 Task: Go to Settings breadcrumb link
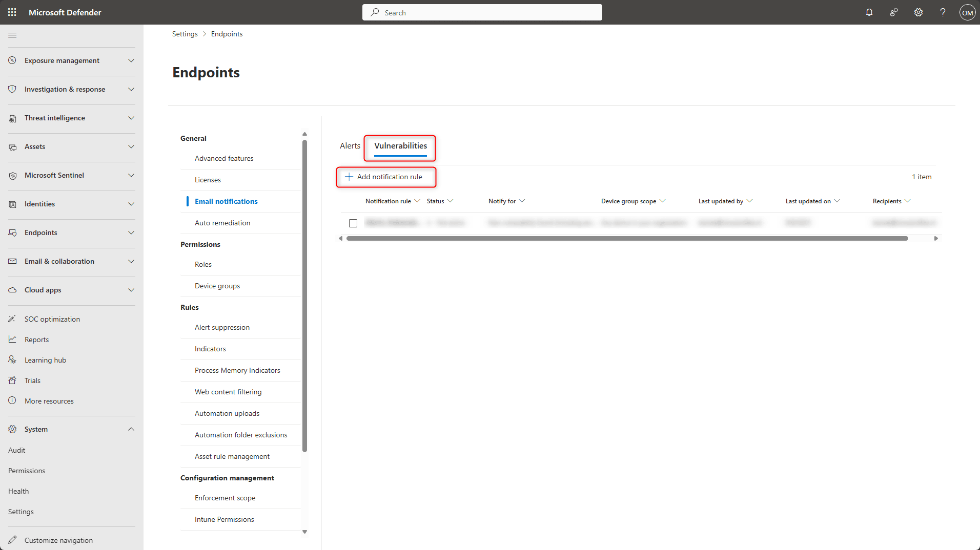[185, 34]
